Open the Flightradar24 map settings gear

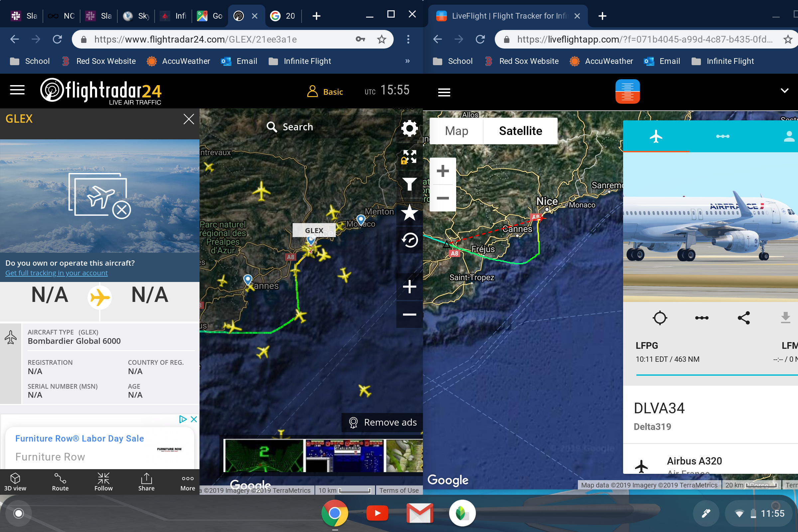point(409,128)
